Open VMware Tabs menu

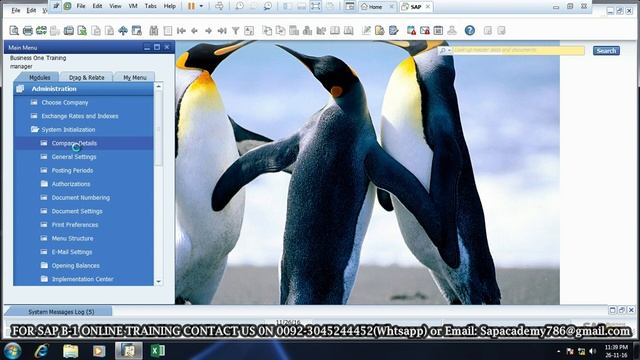[x=151, y=6]
